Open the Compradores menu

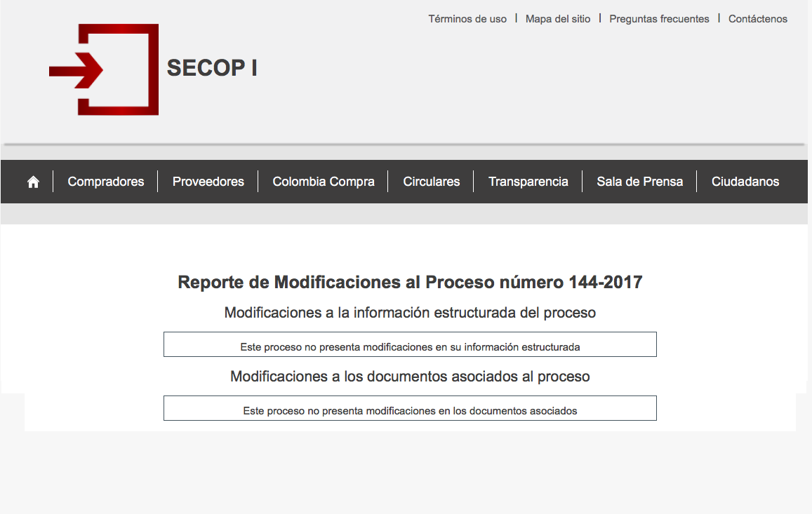(106, 182)
